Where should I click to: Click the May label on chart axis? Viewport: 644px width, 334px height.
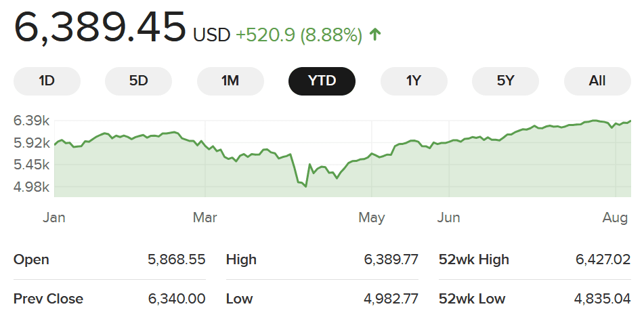pyautogui.click(x=372, y=217)
